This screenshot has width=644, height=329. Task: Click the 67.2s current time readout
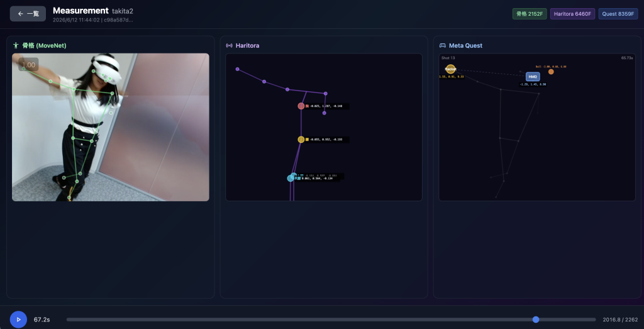(42, 320)
